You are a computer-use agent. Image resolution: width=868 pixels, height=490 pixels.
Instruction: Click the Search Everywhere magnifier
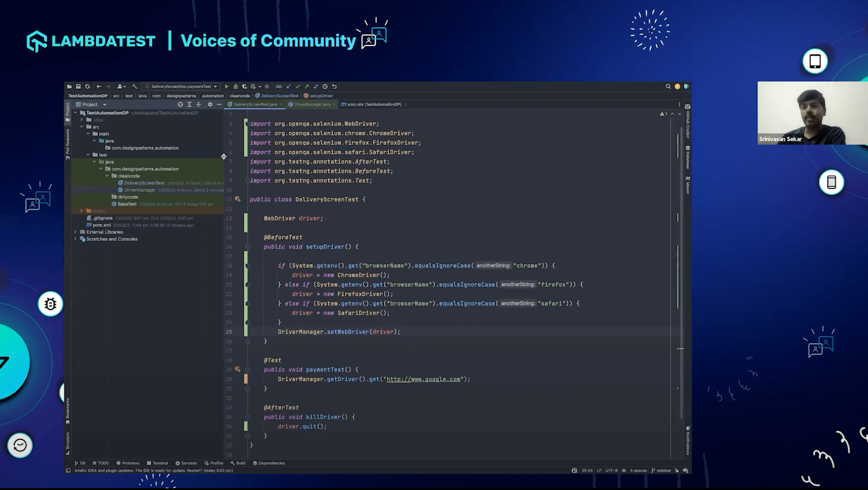point(668,86)
